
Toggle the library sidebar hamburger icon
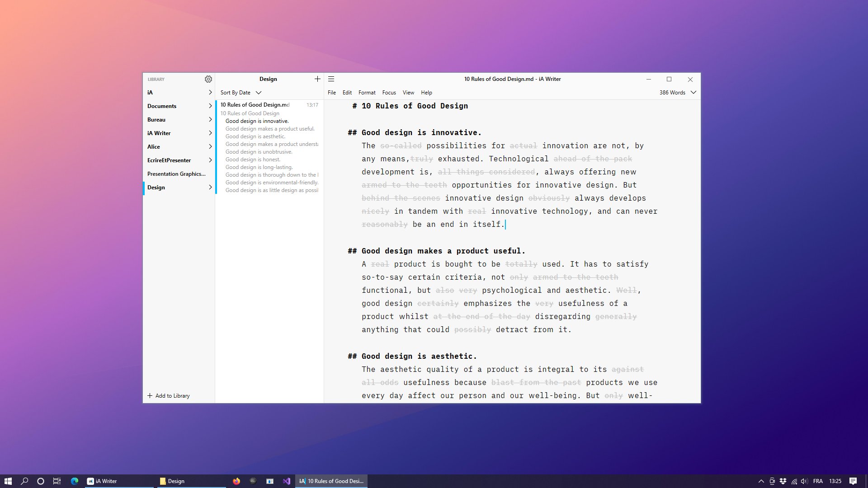(x=331, y=79)
